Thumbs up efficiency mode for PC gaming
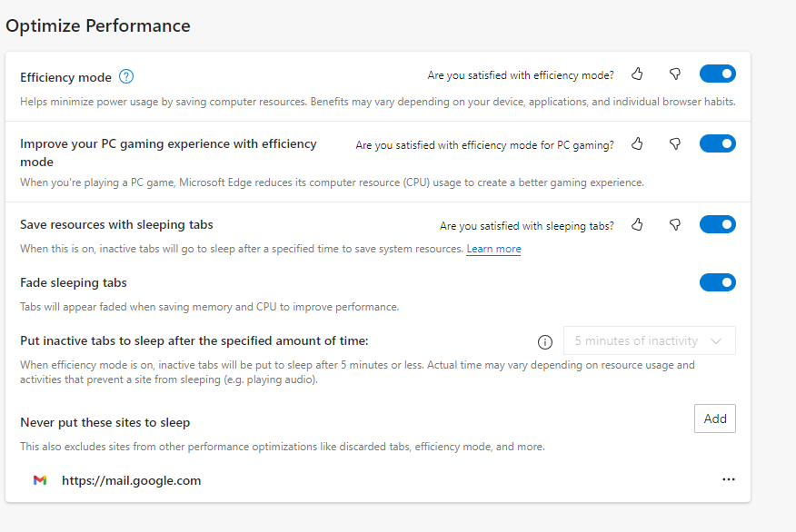Image resolution: width=796 pixels, height=532 pixels. tap(637, 143)
